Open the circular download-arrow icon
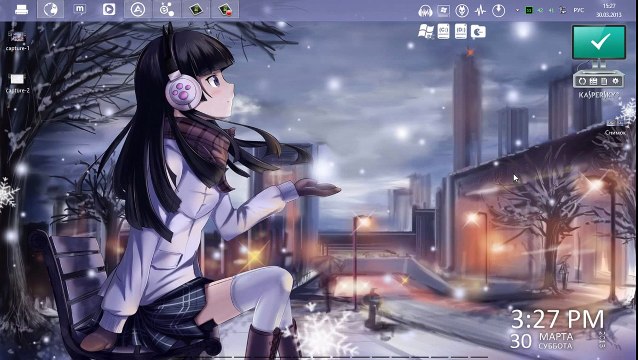 (x=498, y=11)
